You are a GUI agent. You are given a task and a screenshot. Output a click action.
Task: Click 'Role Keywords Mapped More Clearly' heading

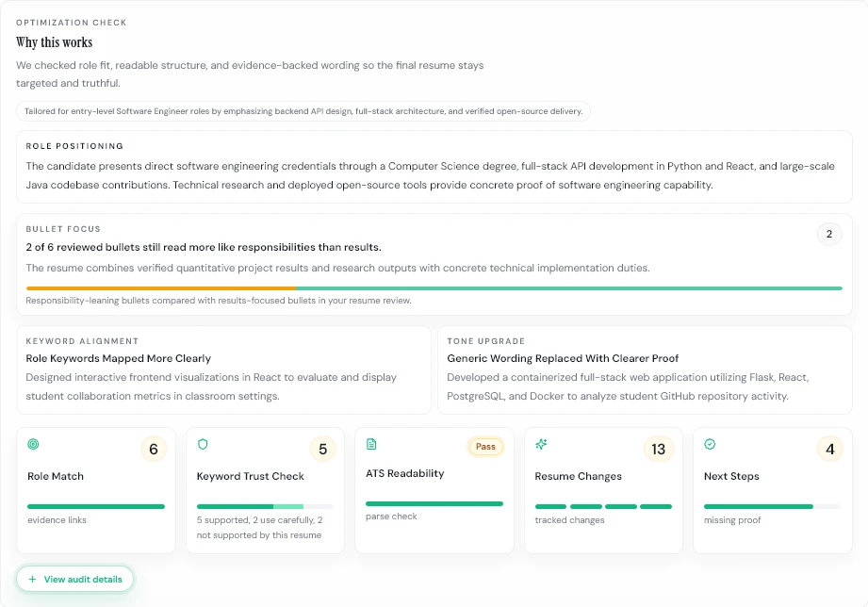(x=119, y=358)
